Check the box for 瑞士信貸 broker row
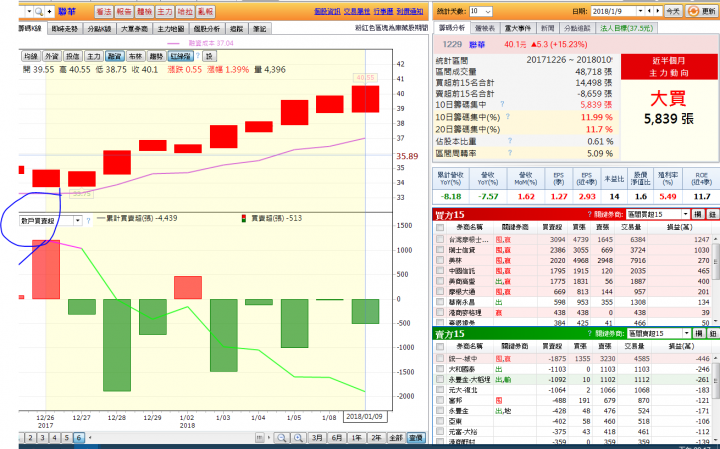 440,250
